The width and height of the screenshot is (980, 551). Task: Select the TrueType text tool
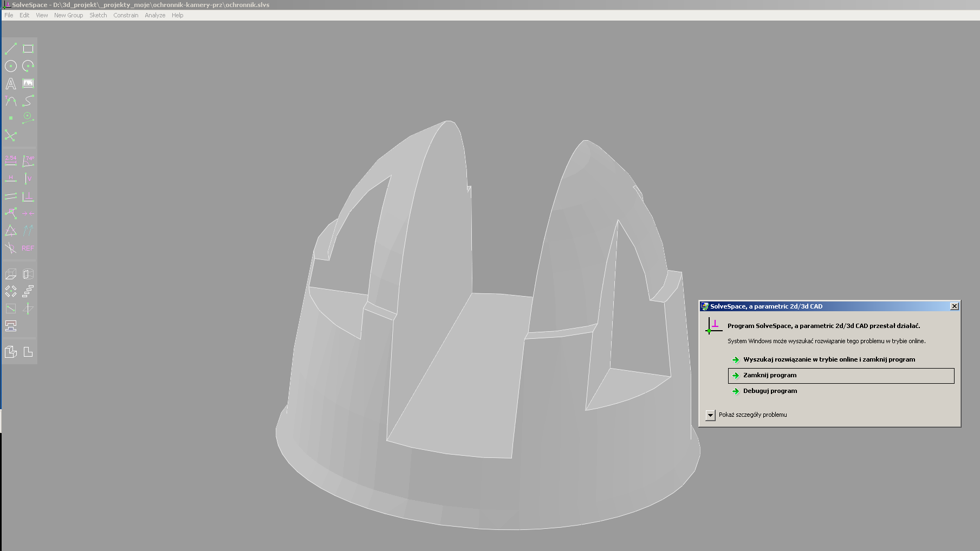point(11,83)
